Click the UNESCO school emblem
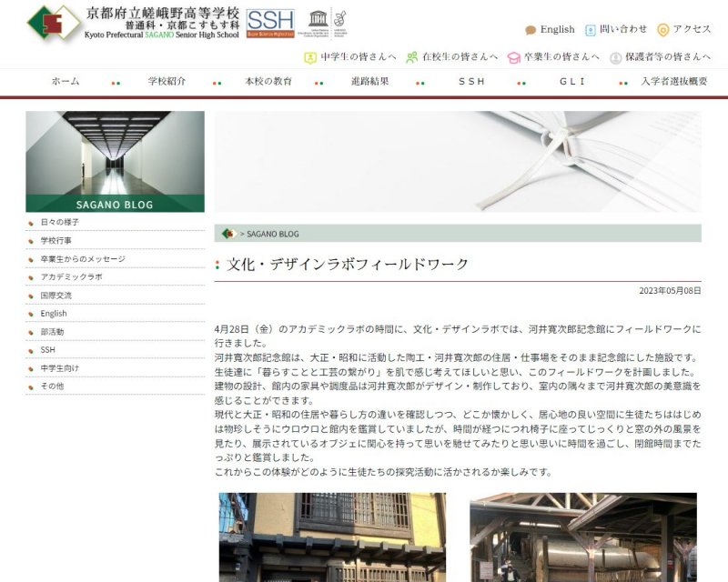Viewport: 728px width, 582px height. [318, 22]
